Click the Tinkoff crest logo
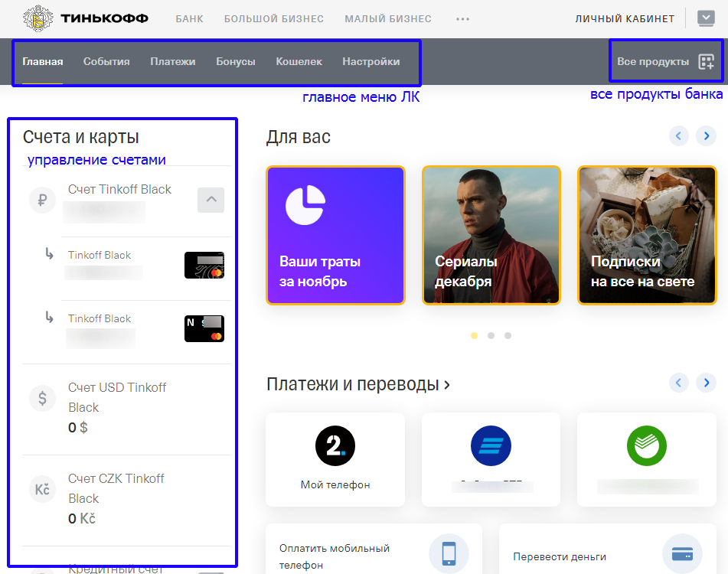The height and width of the screenshot is (574, 728). [x=38, y=18]
